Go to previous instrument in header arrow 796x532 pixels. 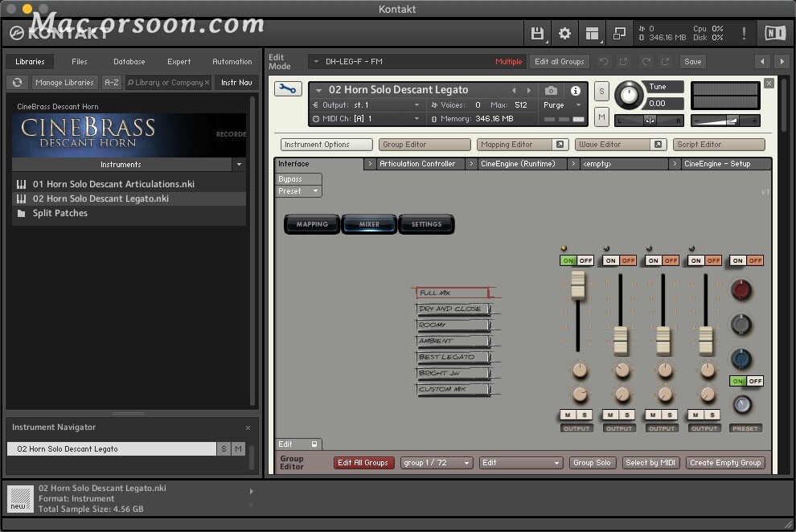coord(515,90)
